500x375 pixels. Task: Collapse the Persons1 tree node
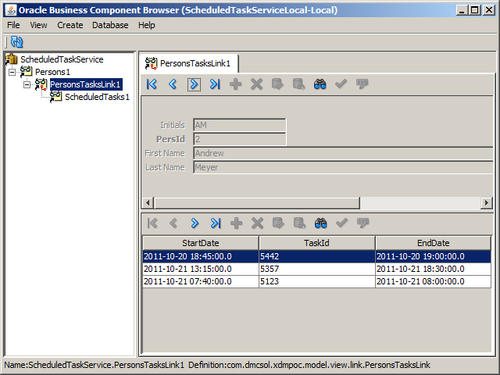[x=12, y=72]
